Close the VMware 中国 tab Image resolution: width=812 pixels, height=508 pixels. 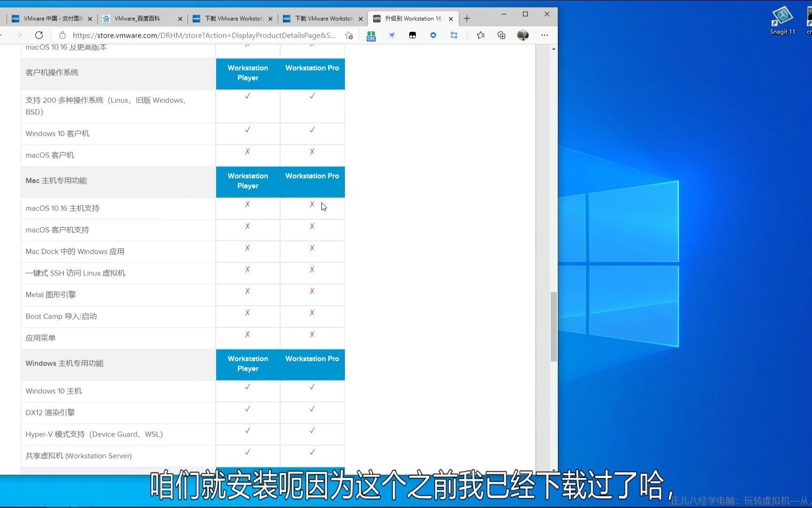(x=90, y=19)
